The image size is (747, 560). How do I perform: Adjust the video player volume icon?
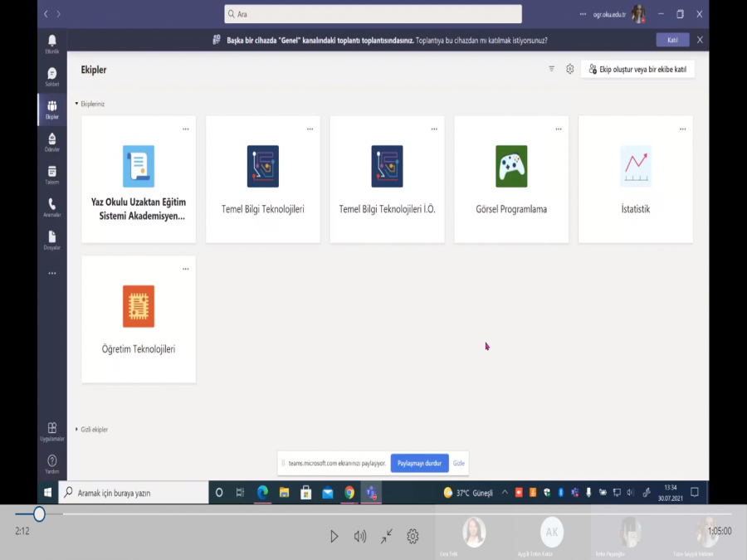click(360, 537)
